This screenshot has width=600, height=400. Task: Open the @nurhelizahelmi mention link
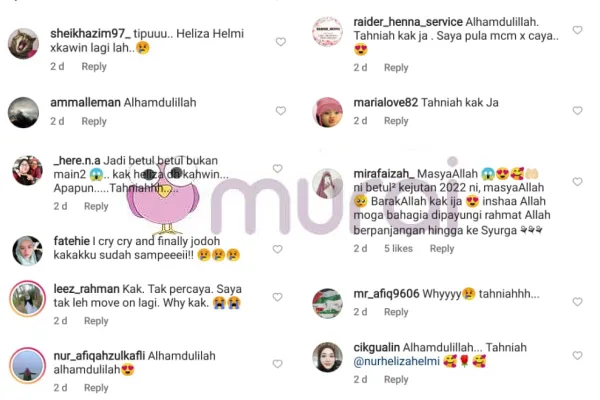click(x=396, y=361)
